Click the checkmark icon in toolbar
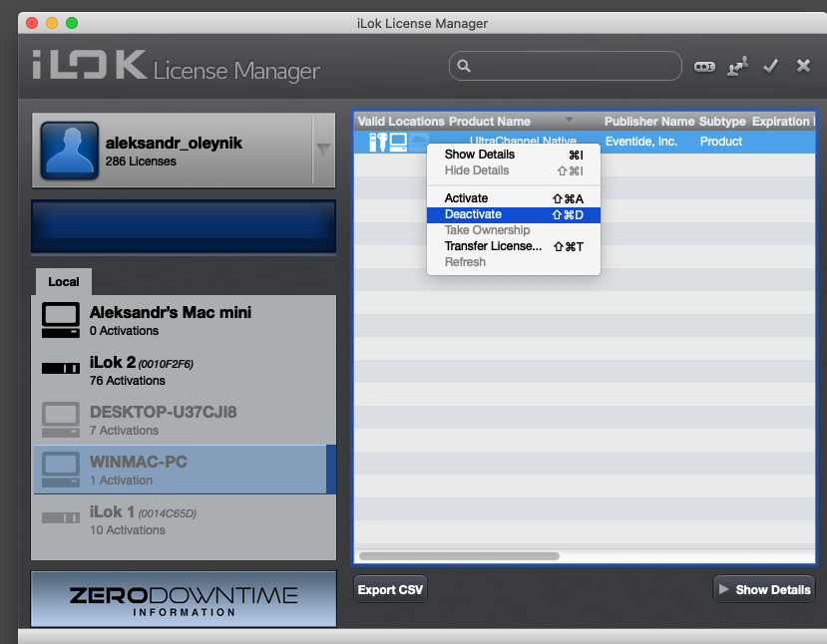The height and width of the screenshot is (644, 827). [770, 66]
